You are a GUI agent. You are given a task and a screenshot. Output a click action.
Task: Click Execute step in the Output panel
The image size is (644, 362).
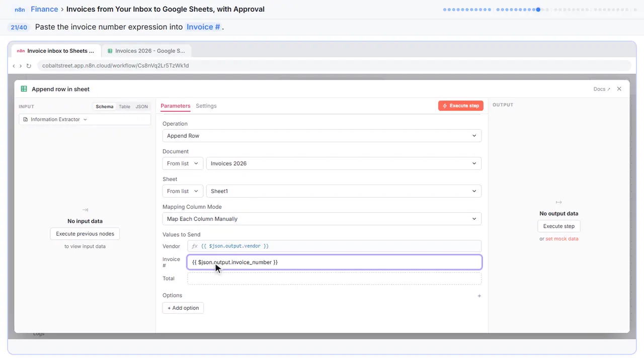pyautogui.click(x=559, y=226)
